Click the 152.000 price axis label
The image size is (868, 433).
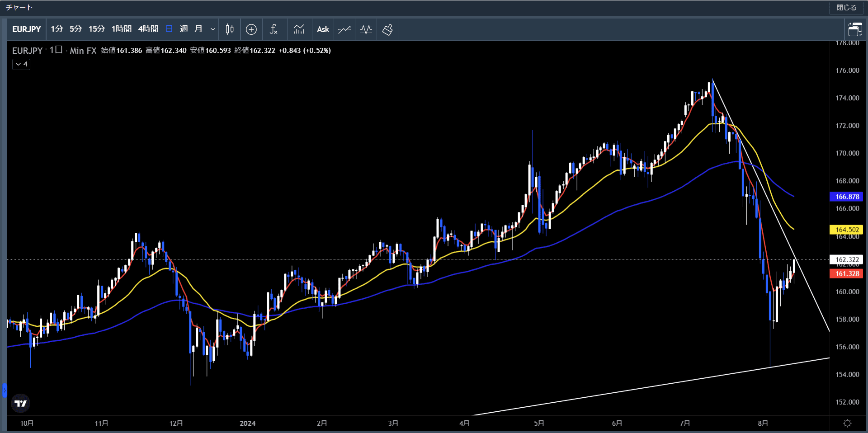click(847, 402)
